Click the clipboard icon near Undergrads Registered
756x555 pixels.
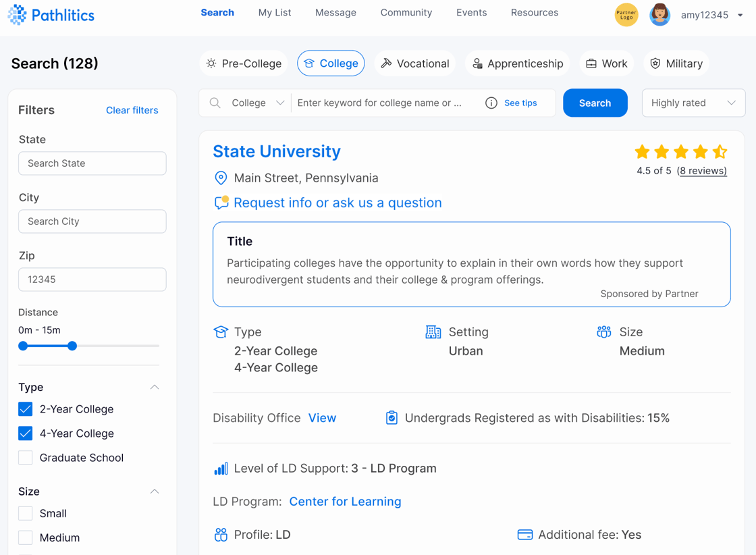tap(391, 418)
